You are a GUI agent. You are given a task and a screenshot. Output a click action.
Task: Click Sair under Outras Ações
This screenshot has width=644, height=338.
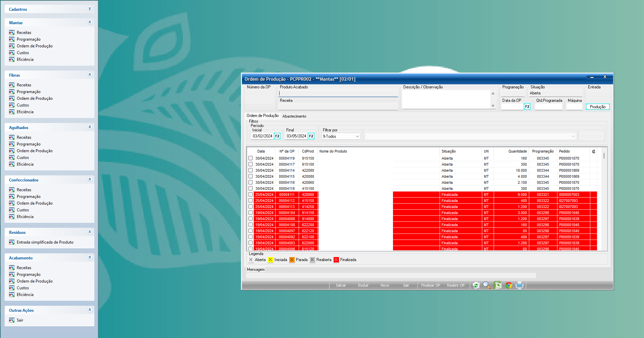20,320
